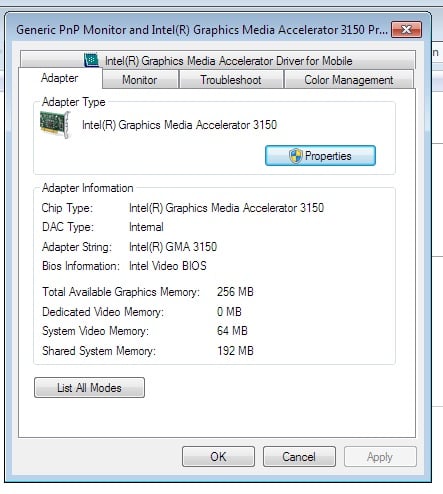Click the '64 MB' system video memory value
Viewport: 443px width, 494px height.
tap(232, 331)
